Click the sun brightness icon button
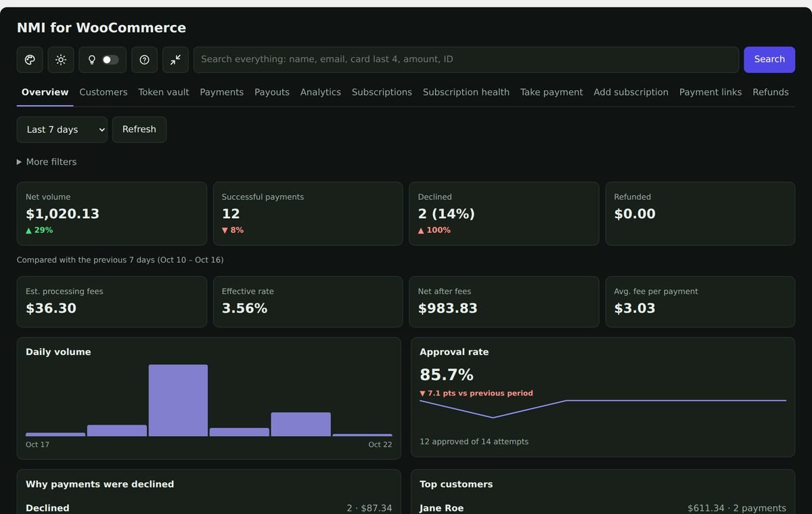Viewport: 812px width, 514px height. pos(61,60)
